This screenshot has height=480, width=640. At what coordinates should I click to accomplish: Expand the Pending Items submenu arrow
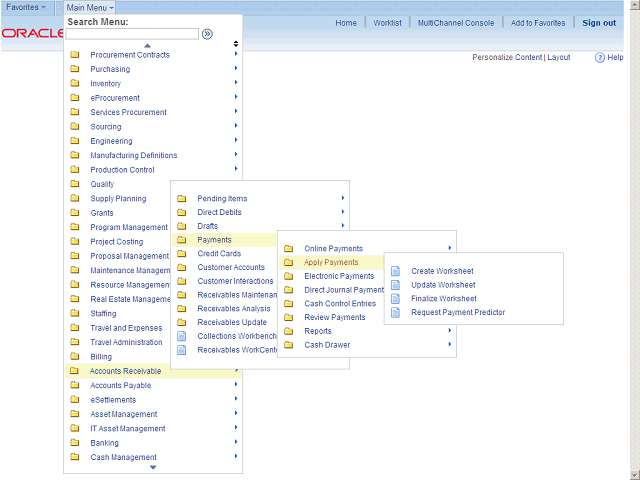[343, 198]
